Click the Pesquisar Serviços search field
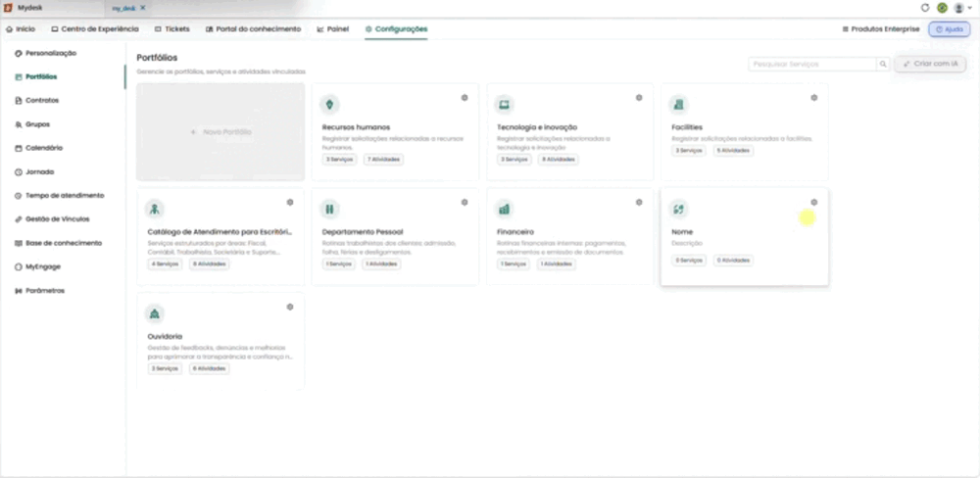Image resolution: width=980 pixels, height=478 pixels. 812,65
